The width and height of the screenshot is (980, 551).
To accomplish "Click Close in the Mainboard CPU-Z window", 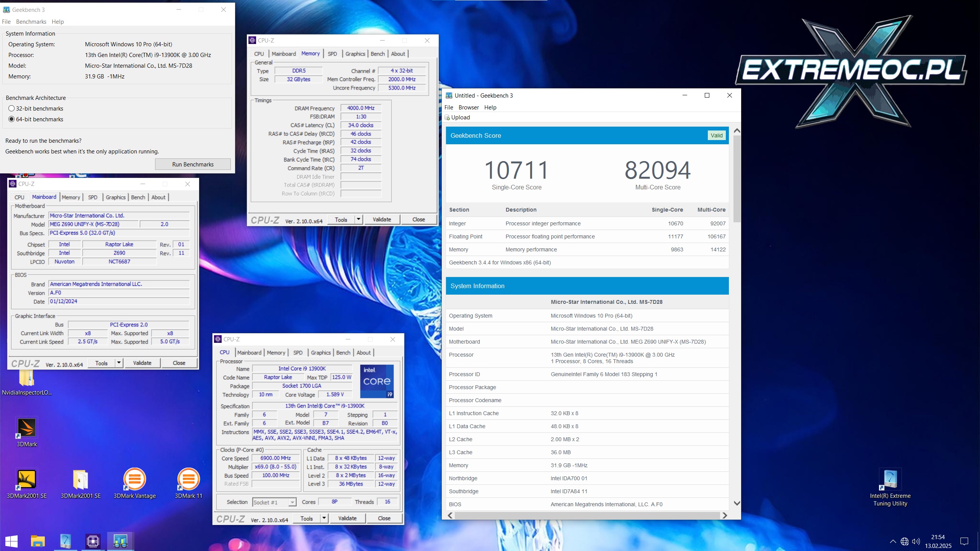I will click(179, 363).
